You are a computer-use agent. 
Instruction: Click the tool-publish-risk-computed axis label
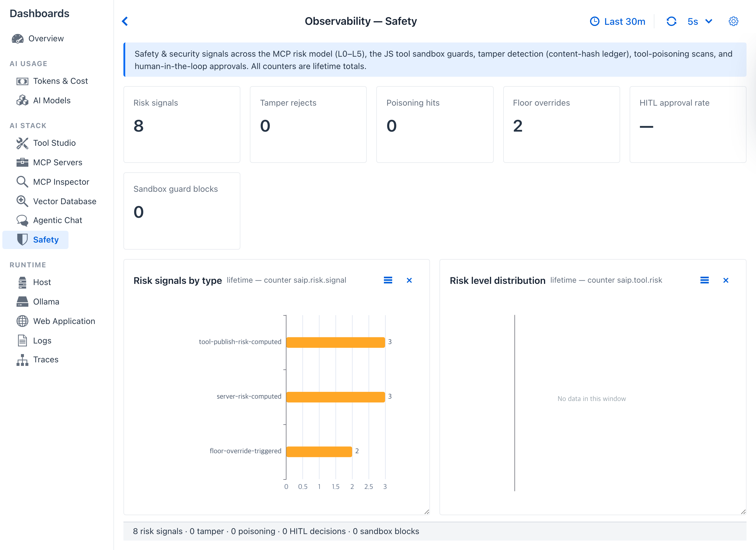click(x=240, y=342)
